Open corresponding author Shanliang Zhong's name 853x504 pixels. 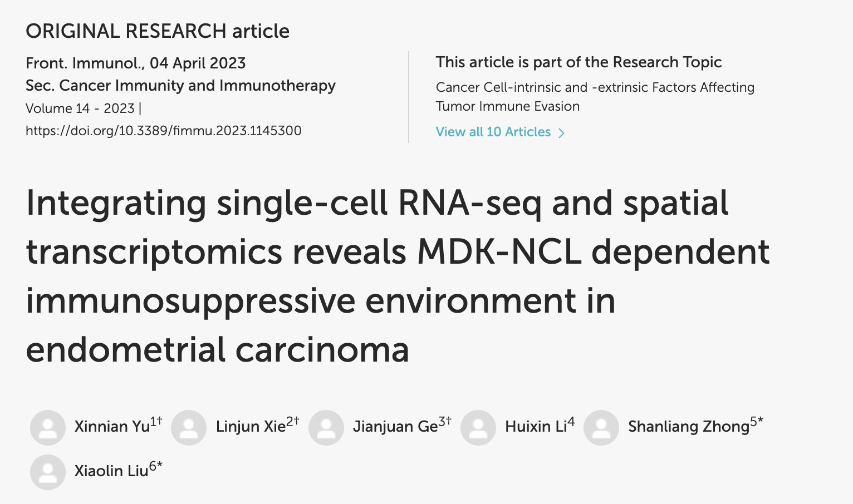[689, 426]
